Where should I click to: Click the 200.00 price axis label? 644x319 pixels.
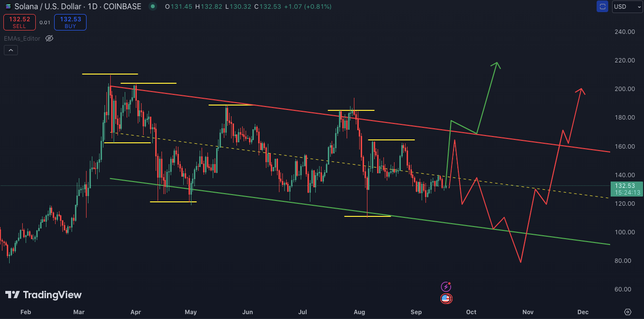click(x=625, y=89)
